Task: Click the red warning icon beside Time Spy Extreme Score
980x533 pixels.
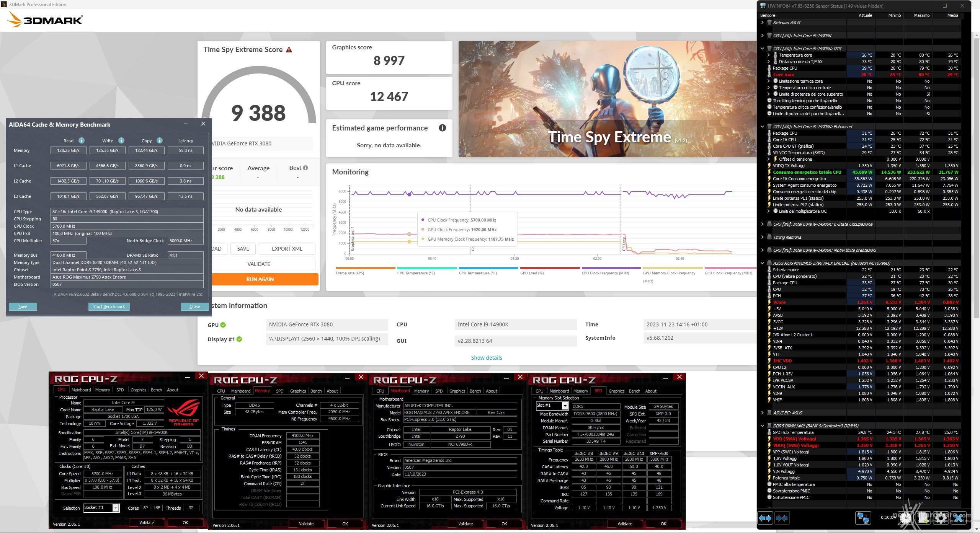Action: (289, 50)
